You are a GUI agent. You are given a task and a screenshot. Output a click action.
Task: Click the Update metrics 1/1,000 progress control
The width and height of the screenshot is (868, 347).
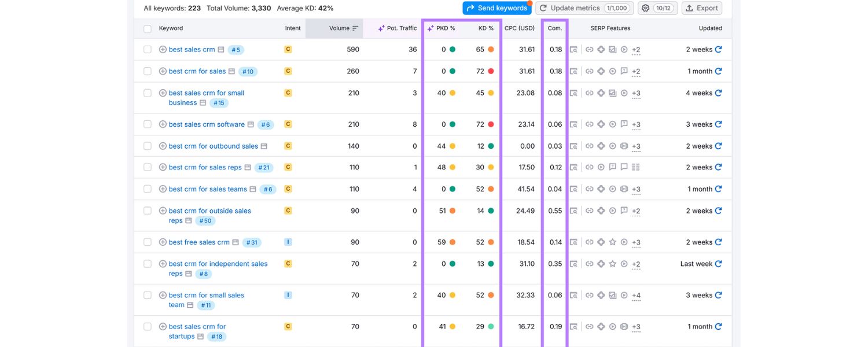coord(584,8)
